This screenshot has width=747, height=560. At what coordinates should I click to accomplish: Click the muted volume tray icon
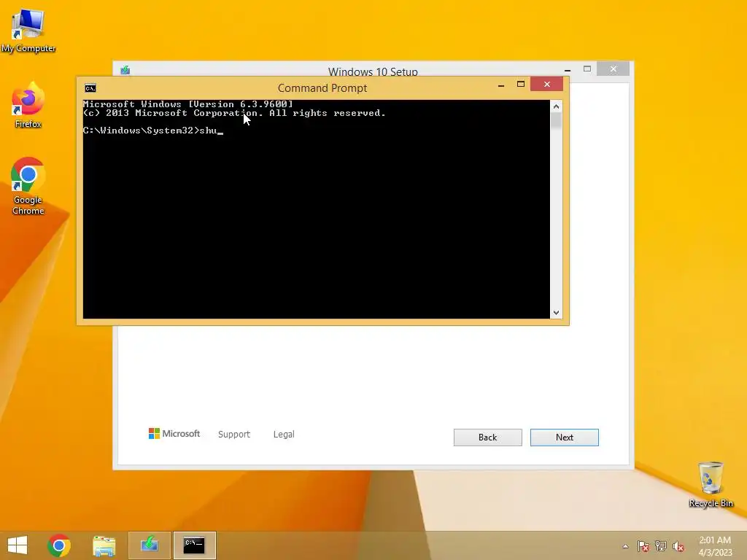[678, 546]
